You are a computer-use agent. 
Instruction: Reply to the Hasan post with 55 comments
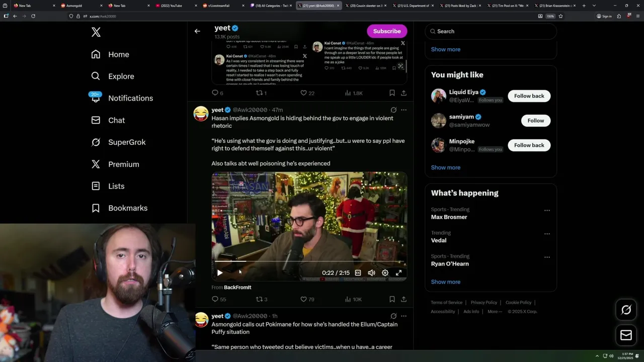(219, 299)
